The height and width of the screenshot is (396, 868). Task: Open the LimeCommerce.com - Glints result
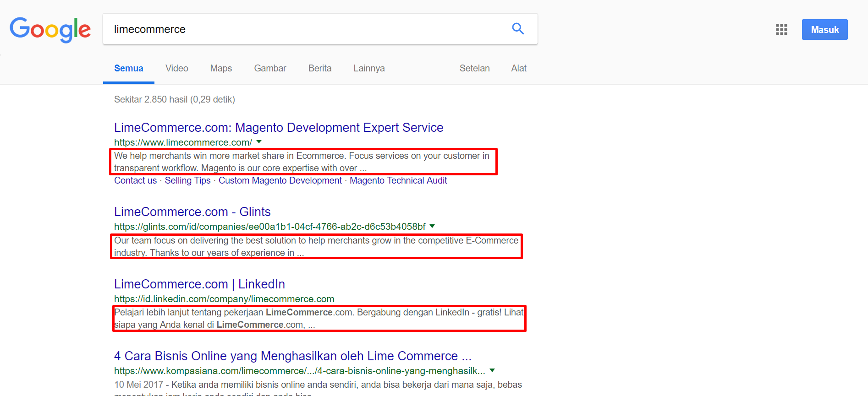(192, 212)
